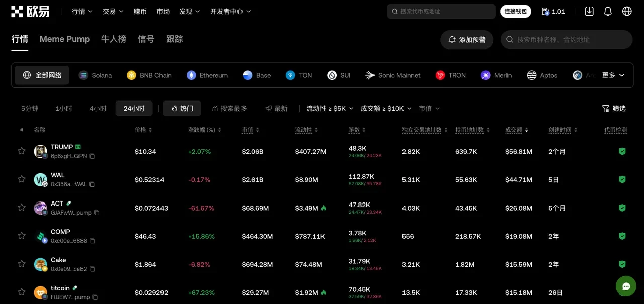Click the OKX logo in the header
Viewport: 644px width, 304px height.
tap(30, 11)
